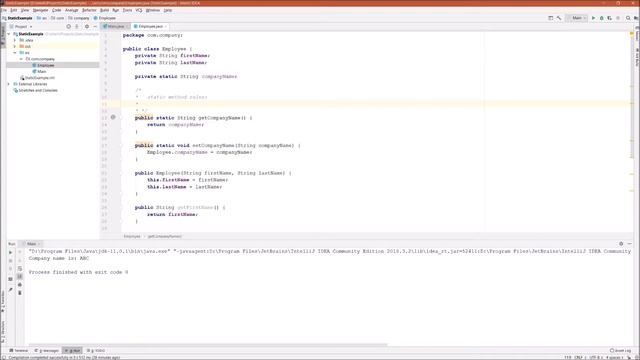The width and height of the screenshot is (640, 360).
Task: Select StaticExample.iml file in tree
Action: pyautogui.click(x=37, y=78)
